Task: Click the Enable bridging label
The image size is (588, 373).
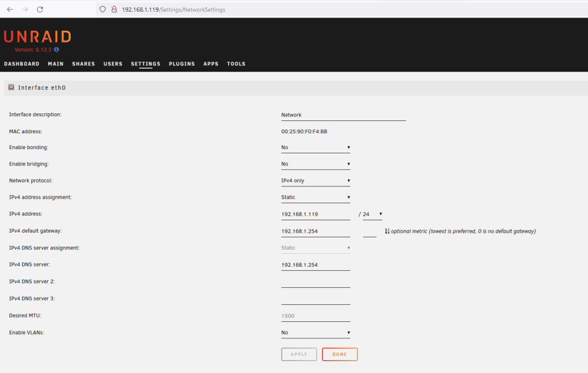Action: click(29, 164)
